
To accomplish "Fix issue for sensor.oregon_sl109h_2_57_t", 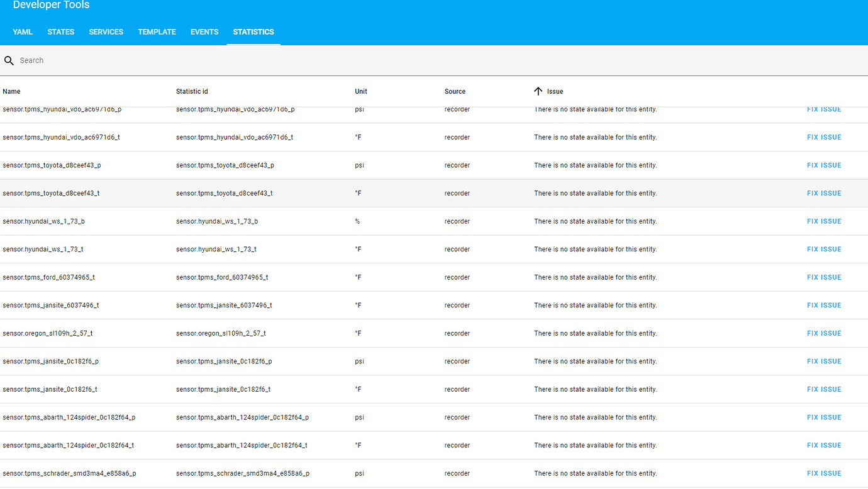I will 824,332.
